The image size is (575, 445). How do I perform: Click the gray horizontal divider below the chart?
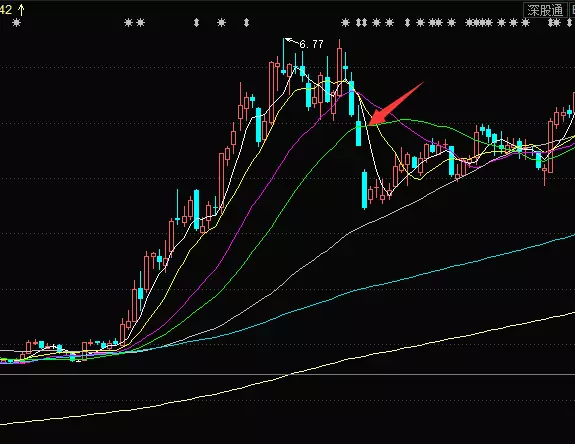(288, 375)
